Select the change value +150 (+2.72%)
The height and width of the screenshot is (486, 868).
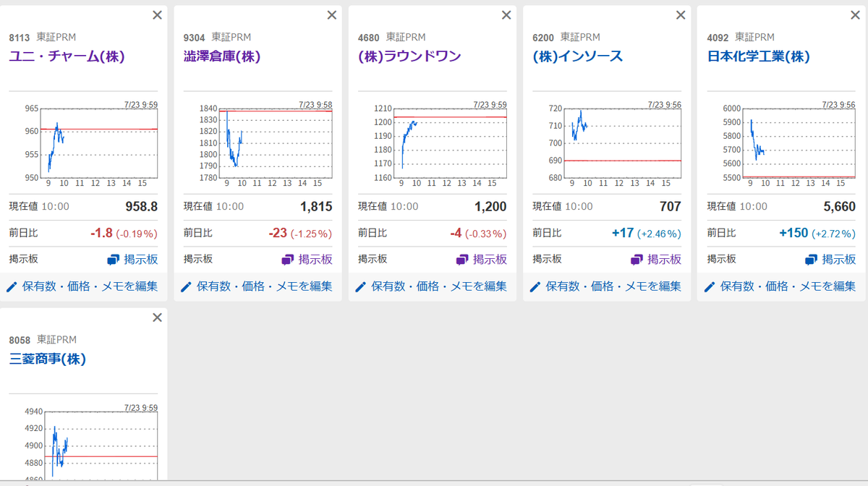[817, 234]
